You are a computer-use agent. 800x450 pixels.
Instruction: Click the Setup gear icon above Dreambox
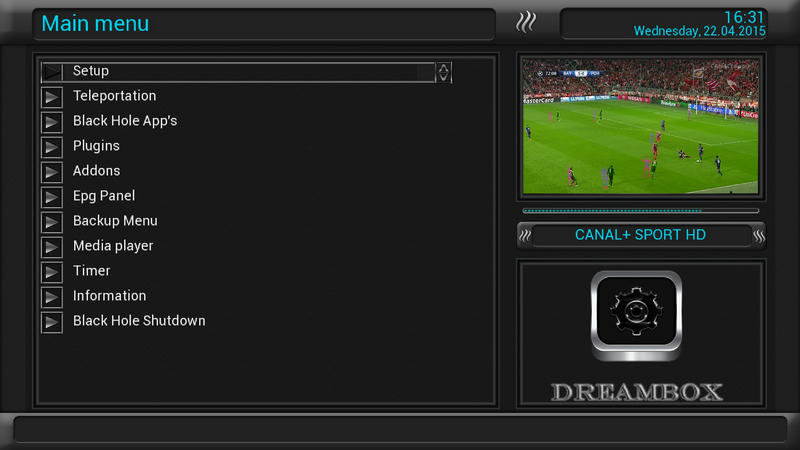coord(636,315)
